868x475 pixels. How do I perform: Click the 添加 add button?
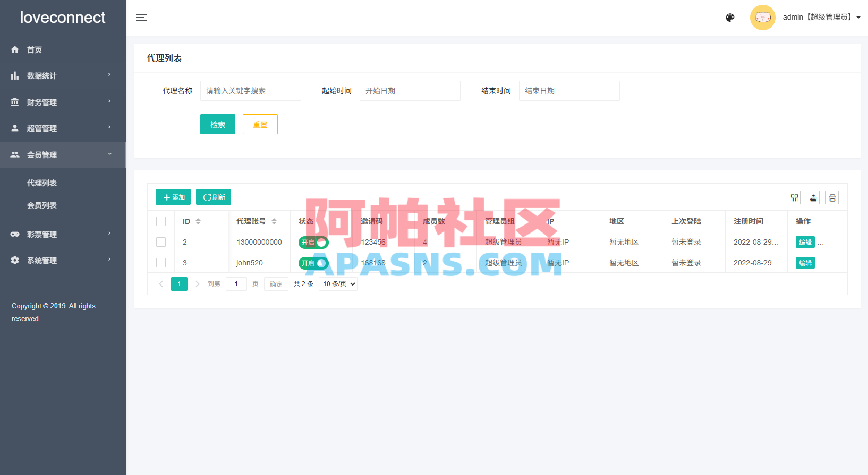173,197
